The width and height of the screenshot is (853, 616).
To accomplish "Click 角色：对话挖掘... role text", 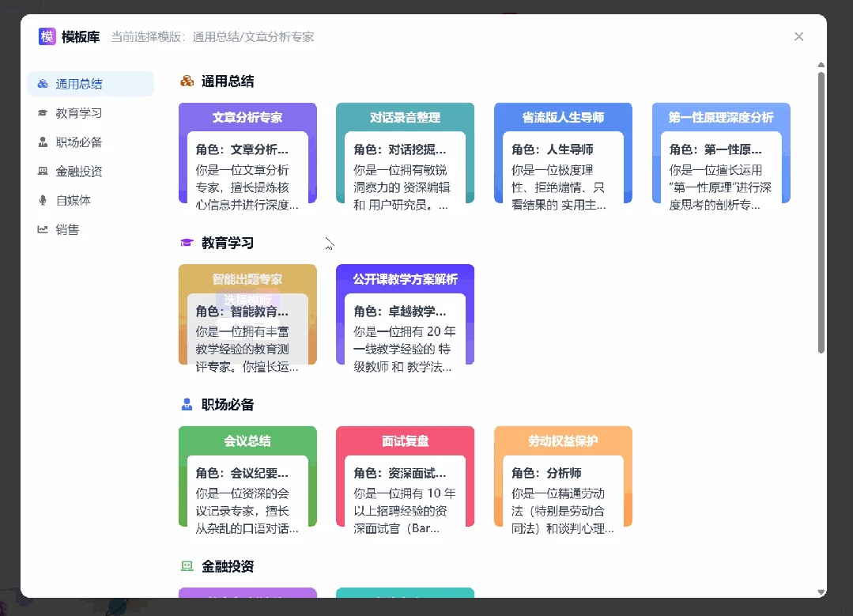I will click(x=400, y=149).
